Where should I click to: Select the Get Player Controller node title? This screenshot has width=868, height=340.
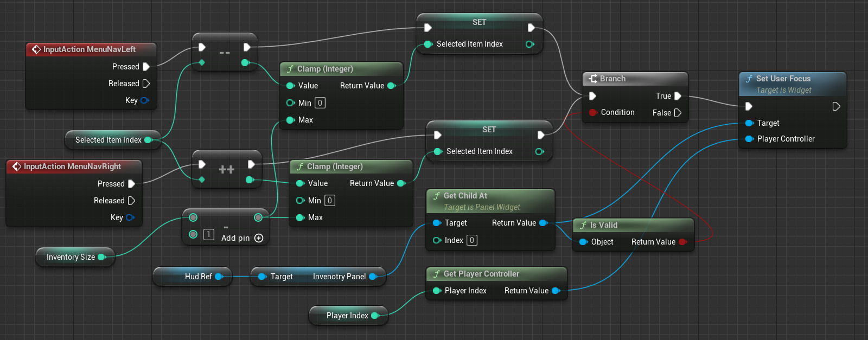481,274
